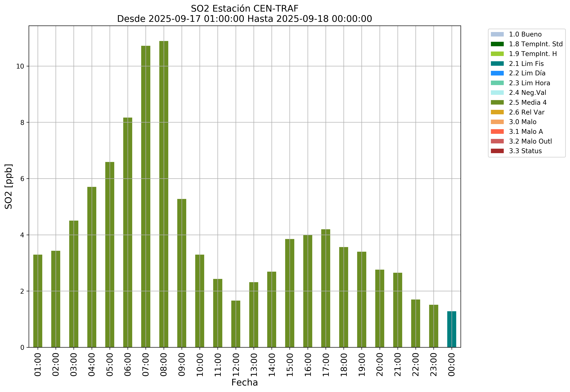This screenshot has width=570, height=392.
Task: Click the 2.2 Lim Día blue swatch
Action: [x=497, y=73]
